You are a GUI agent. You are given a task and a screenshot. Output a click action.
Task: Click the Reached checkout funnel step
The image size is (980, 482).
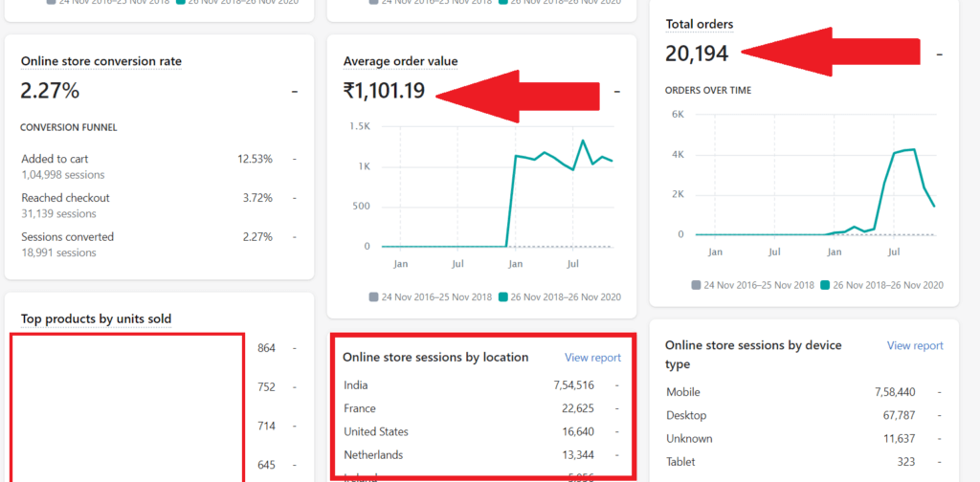pos(65,198)
